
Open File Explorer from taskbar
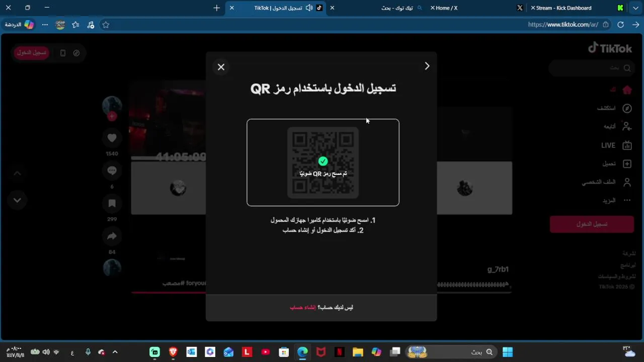click(x=358, y=352)
